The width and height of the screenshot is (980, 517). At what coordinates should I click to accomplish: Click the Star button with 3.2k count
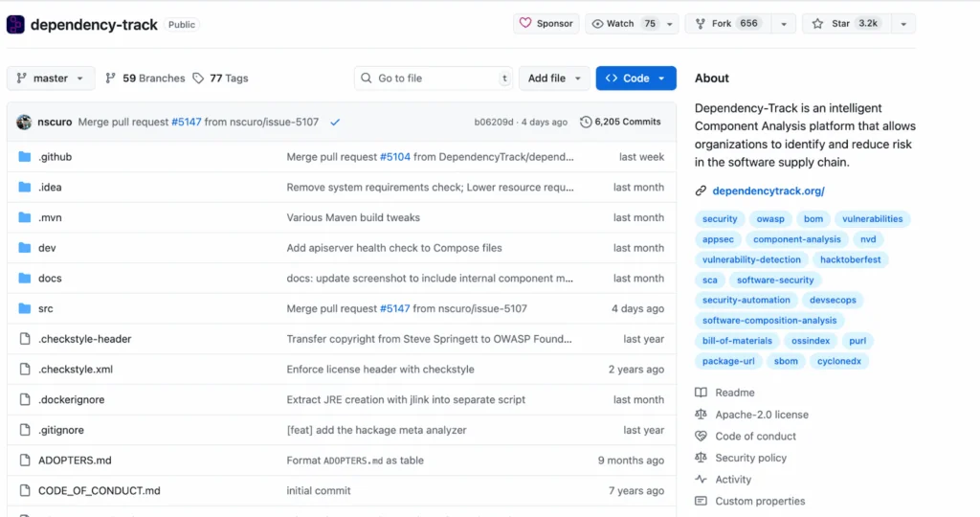point(846,24)
